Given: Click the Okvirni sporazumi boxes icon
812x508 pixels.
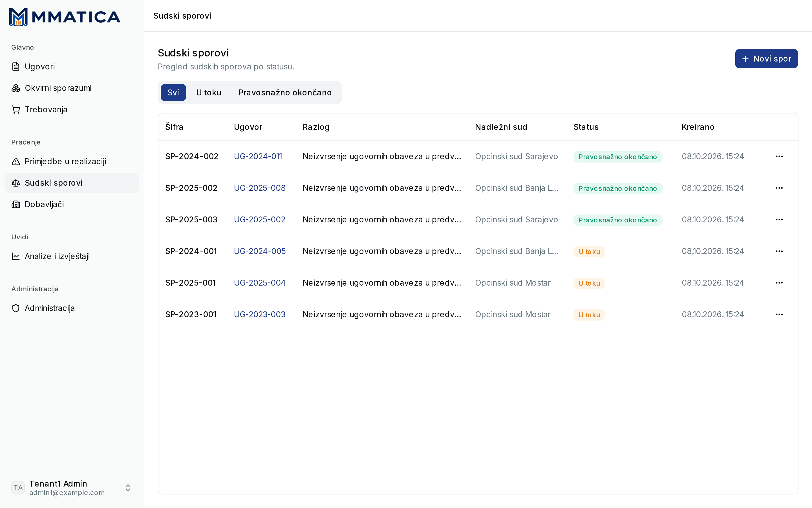Looking at the screenshot, I should click(x=16, y=88).
